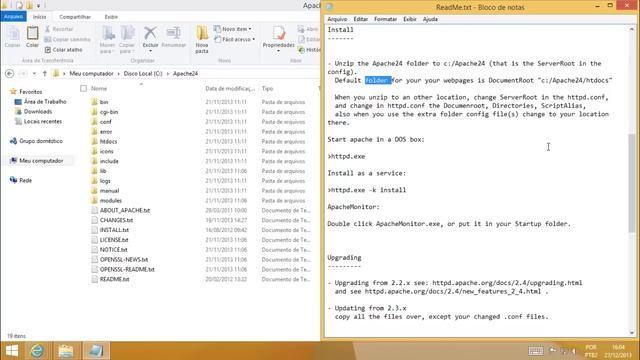The width and height of the screenshot is (640, 360).
Task: Switch to the Início ribbon tab
Action: [x=40, y=17]
